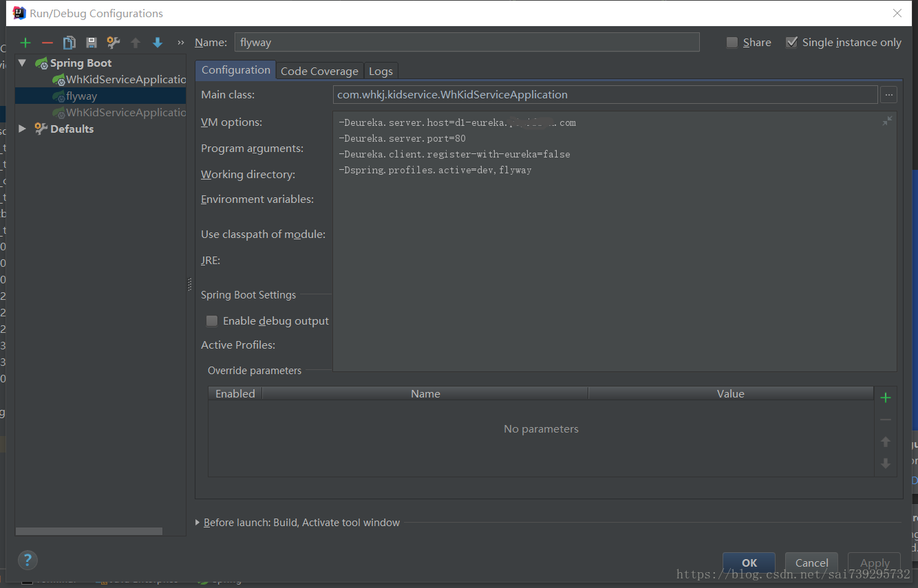Enable the debug output checkbox

[212, 321]
